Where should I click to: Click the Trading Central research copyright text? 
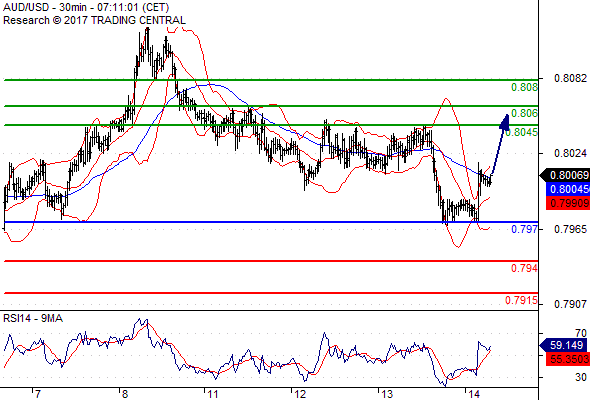94,20
